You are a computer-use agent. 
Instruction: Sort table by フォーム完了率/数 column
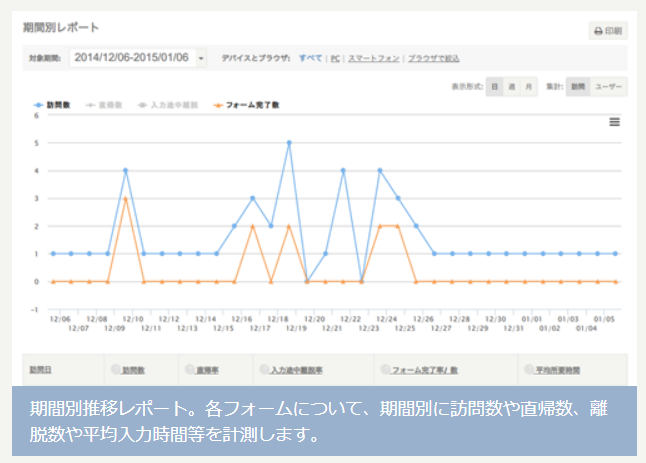coord(425,370)
